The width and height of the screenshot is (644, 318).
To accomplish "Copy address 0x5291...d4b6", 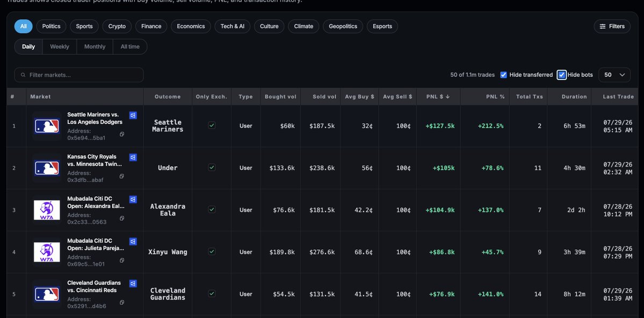I will (x=122, y=302).
